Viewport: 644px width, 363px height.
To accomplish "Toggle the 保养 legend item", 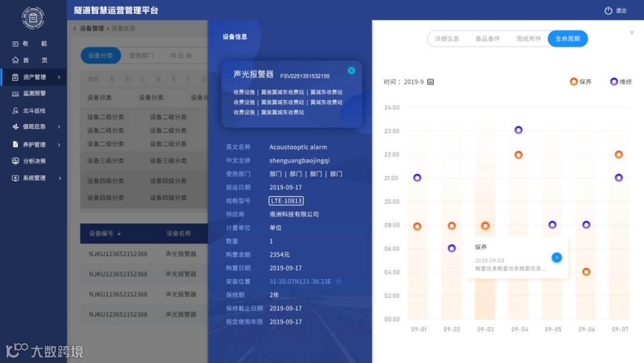I will click(580, 82).
